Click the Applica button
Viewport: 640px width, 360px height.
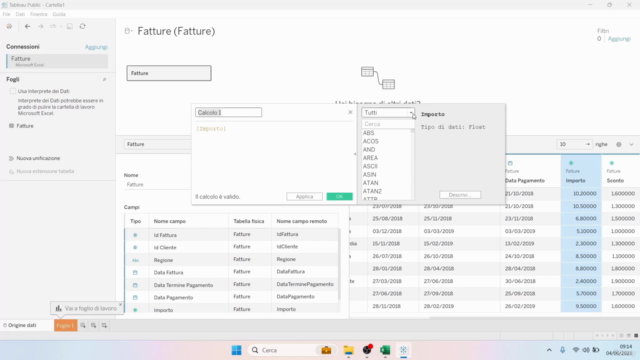pos(304,196)
